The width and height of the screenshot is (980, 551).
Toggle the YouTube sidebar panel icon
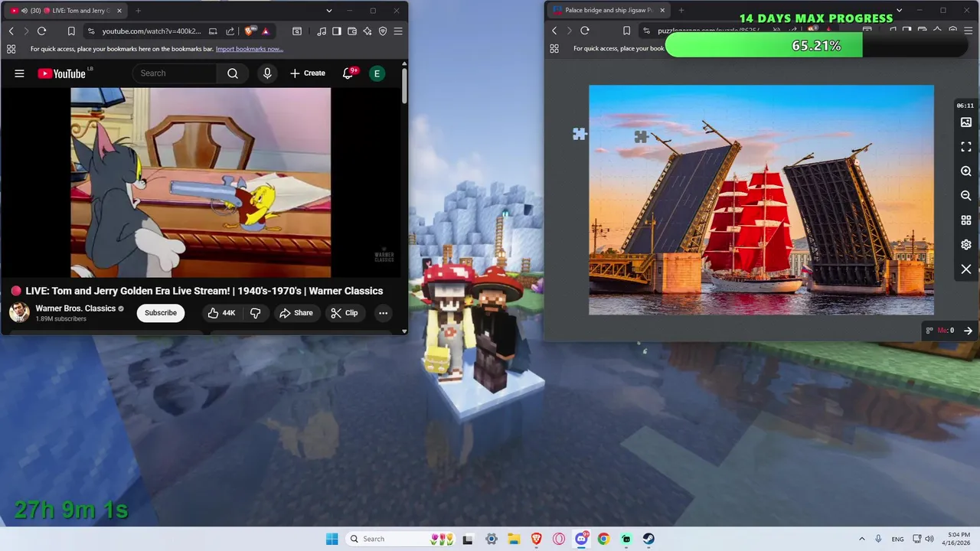click(337, 31)
